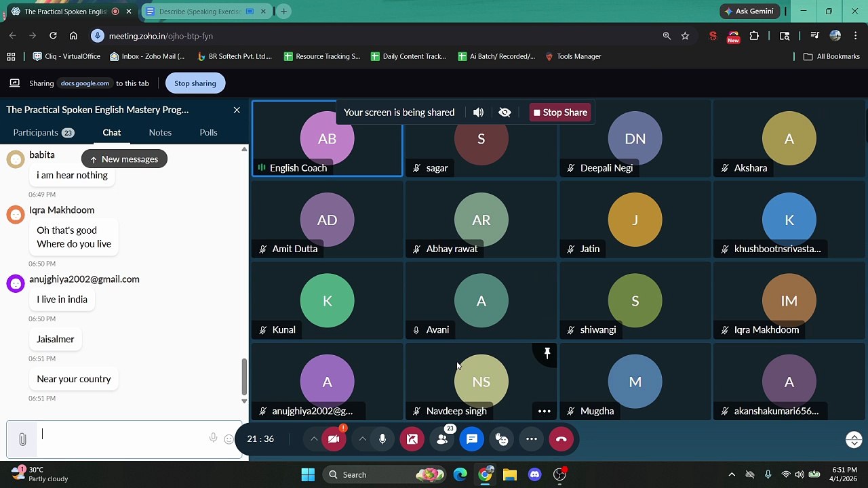Expand audio options arrow beside the microphone button

pos(362,439)
